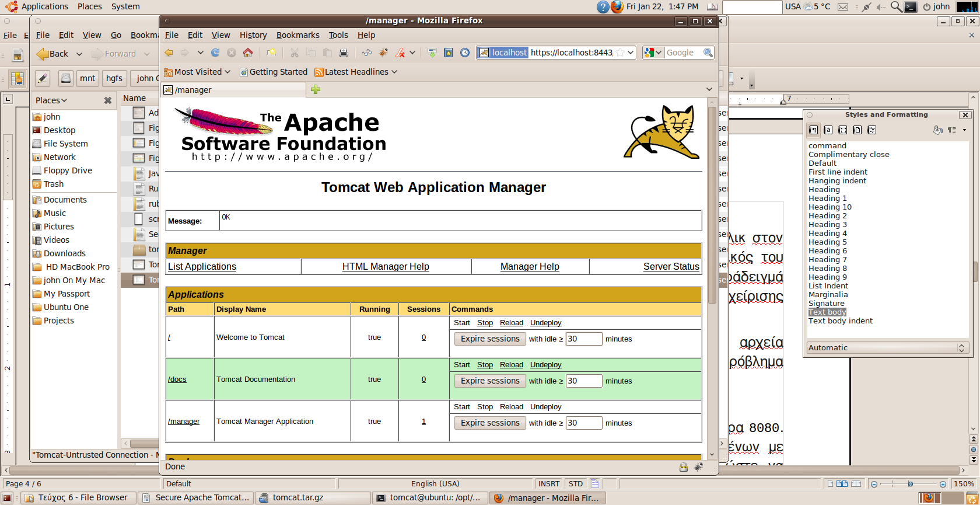Click the Firefox page vertical scrollbar

pos(712,204)
